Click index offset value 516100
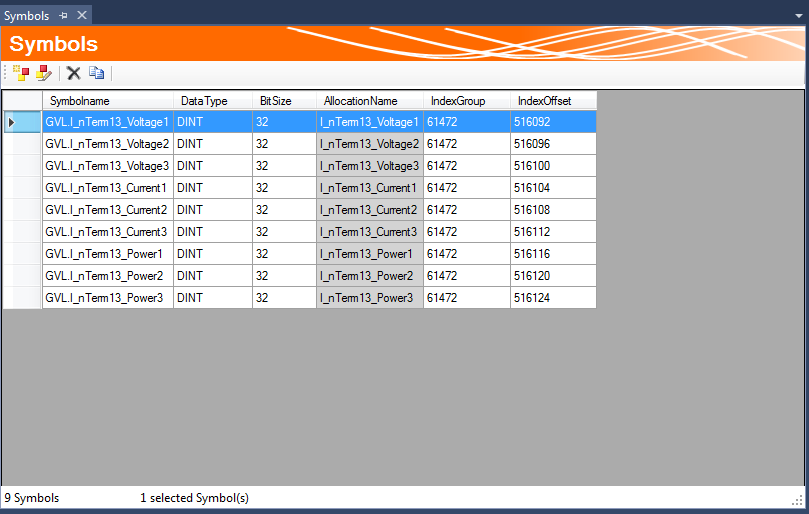809x514 pixels. (x=554, y=166)
